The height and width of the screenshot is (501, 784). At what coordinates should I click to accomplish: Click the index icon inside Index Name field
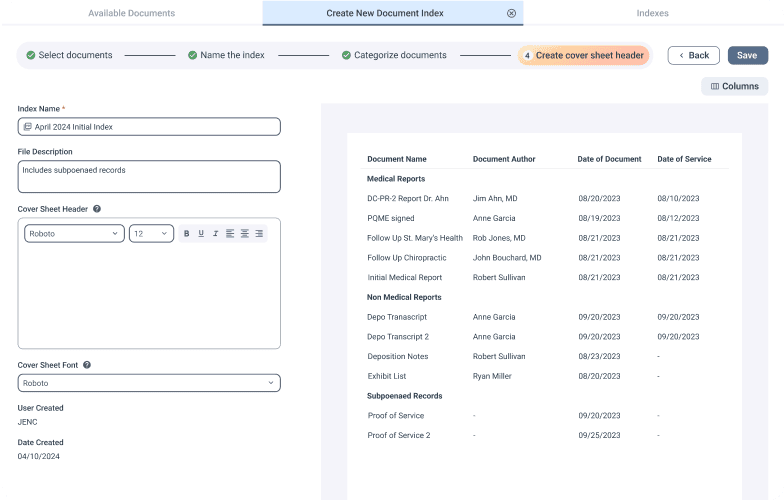tap(28, 127)
